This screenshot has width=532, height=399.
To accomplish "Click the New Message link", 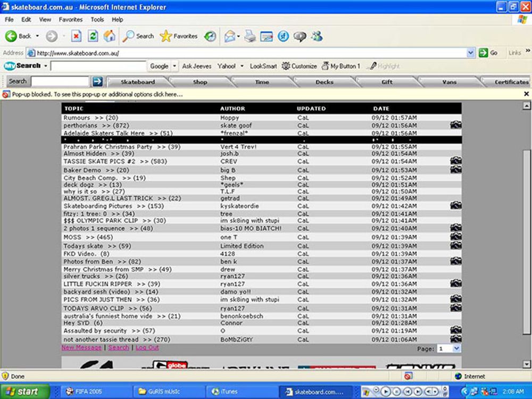I will 81,347.
